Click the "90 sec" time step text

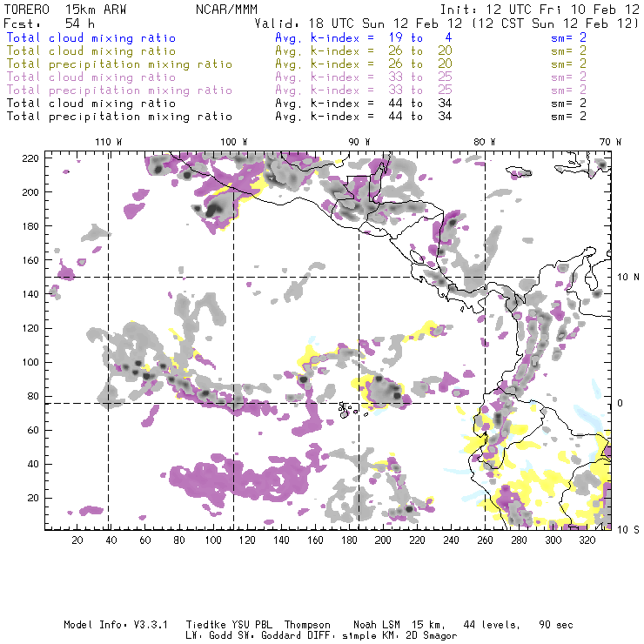coord(556,625)
